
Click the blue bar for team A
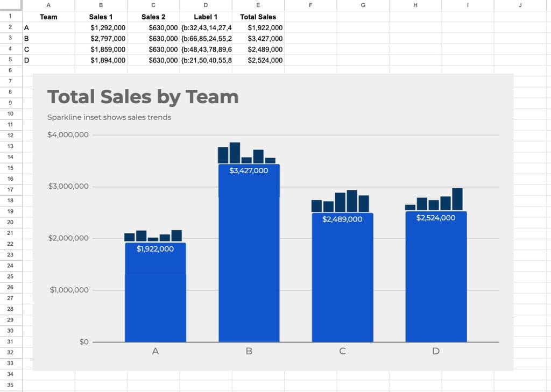156,292
